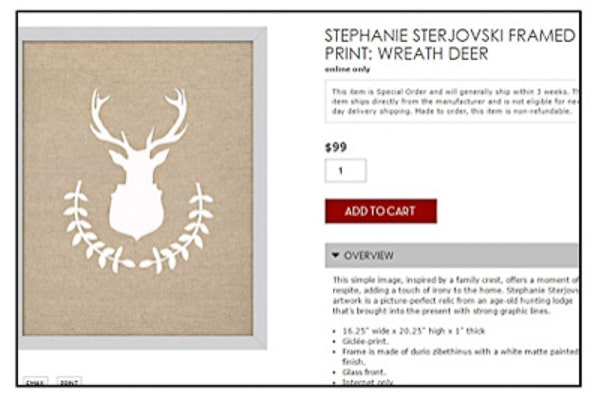Select the dimensions bullet 16.25" wide
Image resolution: width=600 pixels, height=400 pixels.
click(414, 331)
